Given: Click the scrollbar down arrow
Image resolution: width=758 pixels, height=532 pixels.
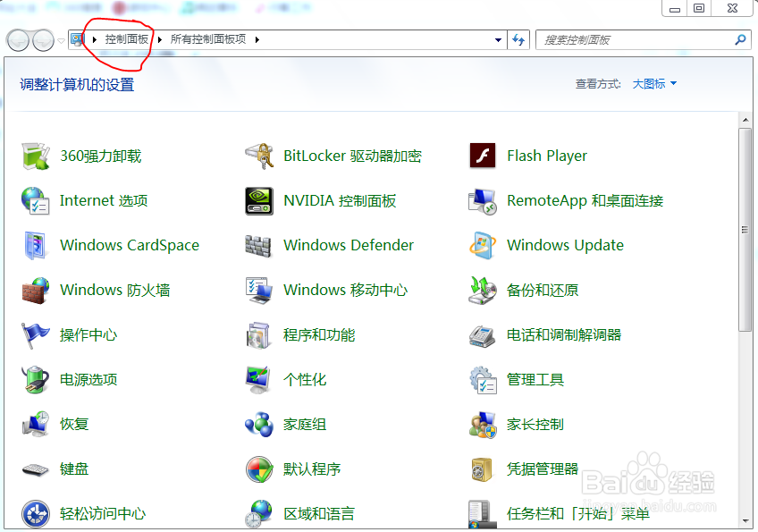Looking at the screenshot, I should point(745,521).
